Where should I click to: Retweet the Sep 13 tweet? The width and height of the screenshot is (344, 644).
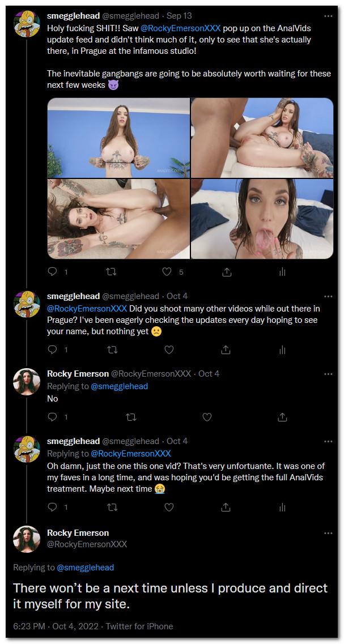(112, 272)
